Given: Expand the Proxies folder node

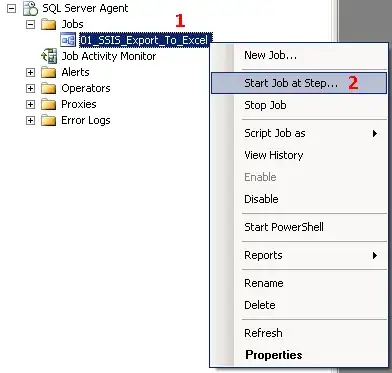Looking at the screenshot, I should click(30, 104).
